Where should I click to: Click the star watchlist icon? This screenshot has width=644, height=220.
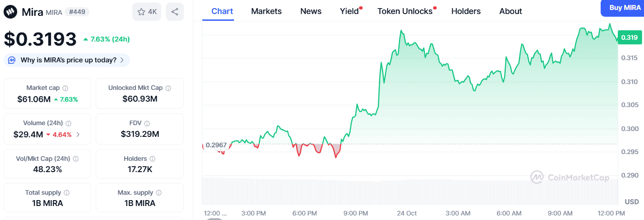pos(141,12)
